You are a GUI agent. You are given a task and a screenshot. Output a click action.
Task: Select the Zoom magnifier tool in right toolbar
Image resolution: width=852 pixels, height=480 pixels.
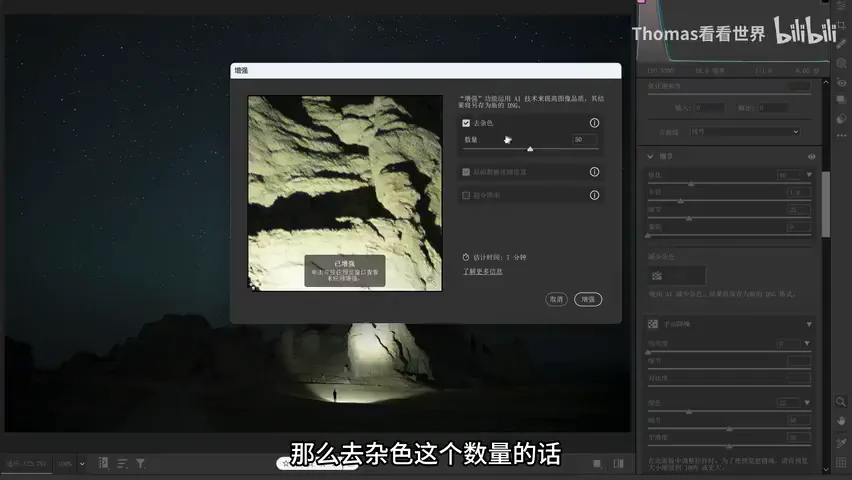841,402
